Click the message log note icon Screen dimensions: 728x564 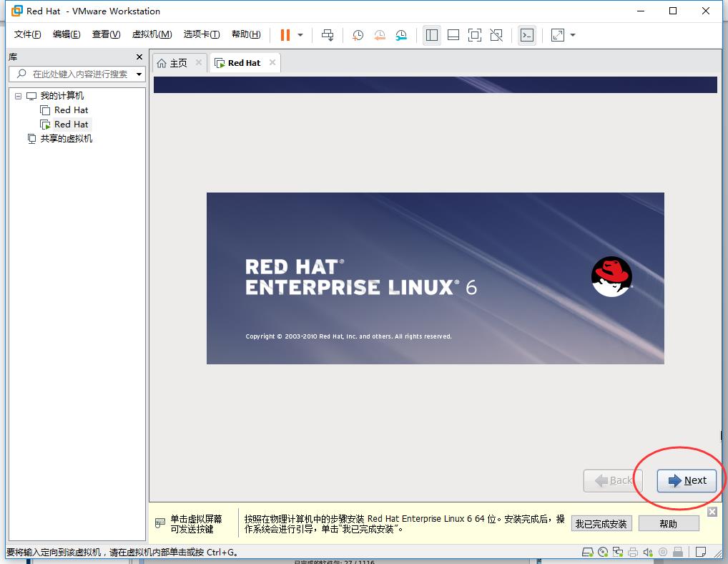(x=701, y=552)
